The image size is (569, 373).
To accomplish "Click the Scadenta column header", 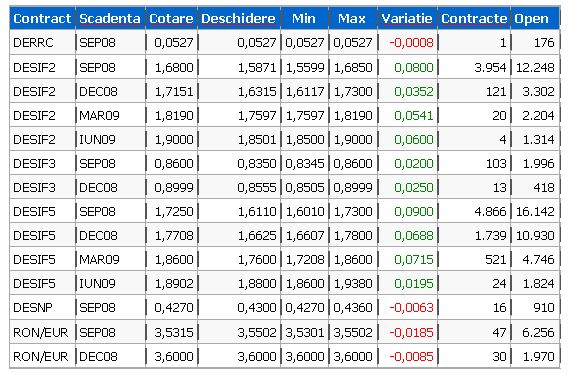I will tap(110, 18).
